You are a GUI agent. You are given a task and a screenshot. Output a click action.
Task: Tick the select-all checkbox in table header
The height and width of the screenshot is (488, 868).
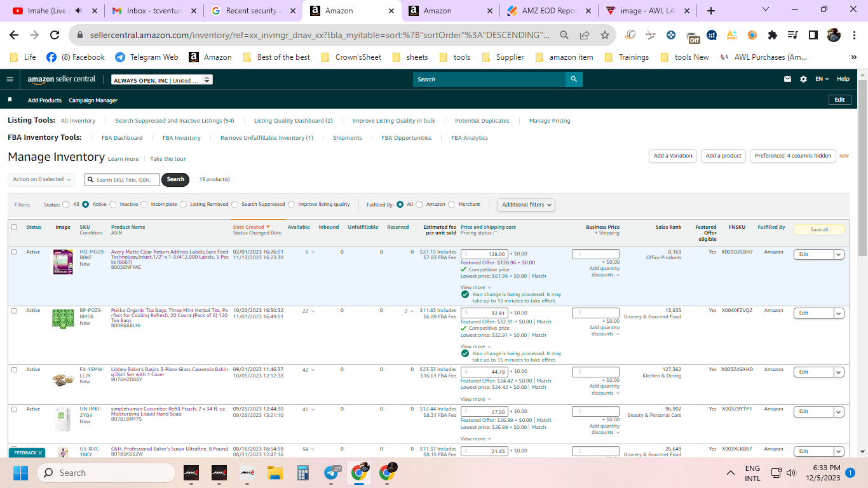(x=14, y=227)
